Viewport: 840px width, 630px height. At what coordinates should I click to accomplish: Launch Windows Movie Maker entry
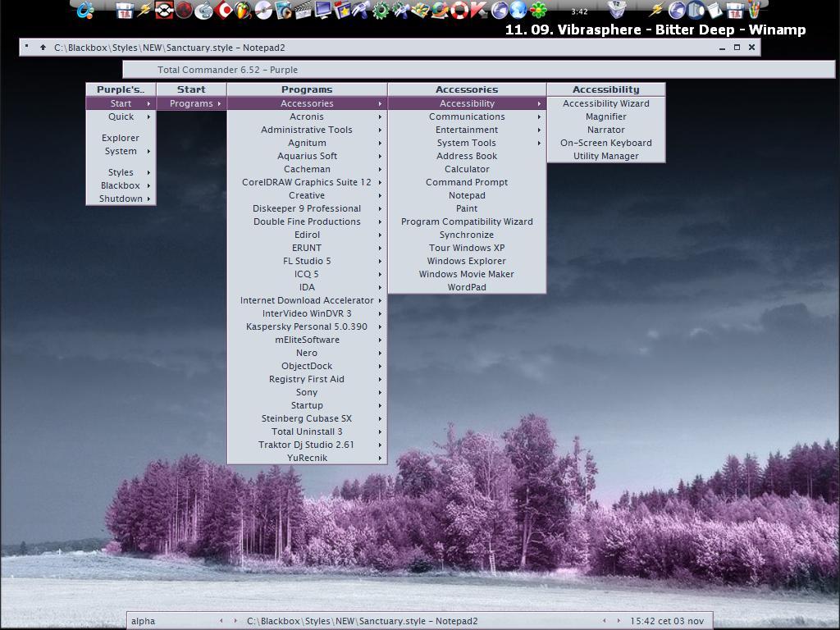[x=467, y=274]
